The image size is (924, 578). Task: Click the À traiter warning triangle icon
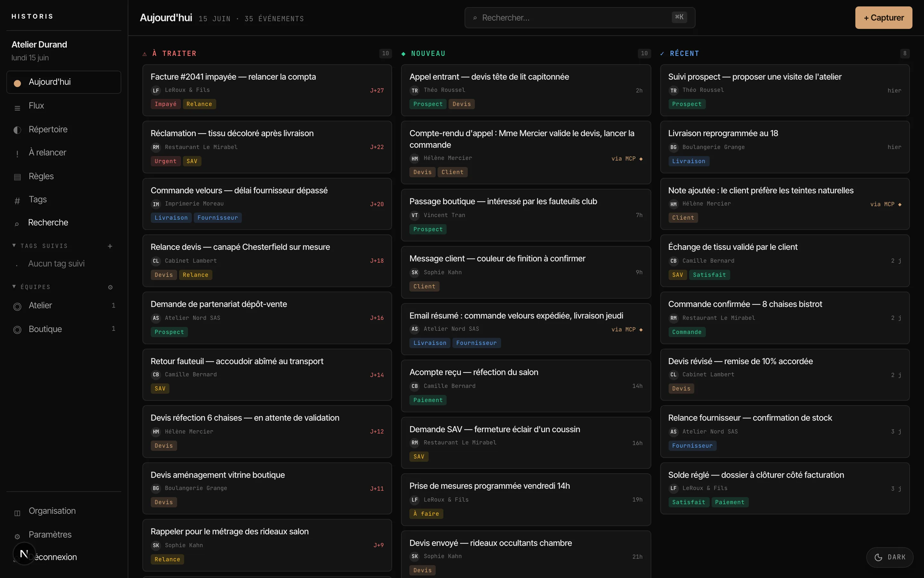click(144, 54)
